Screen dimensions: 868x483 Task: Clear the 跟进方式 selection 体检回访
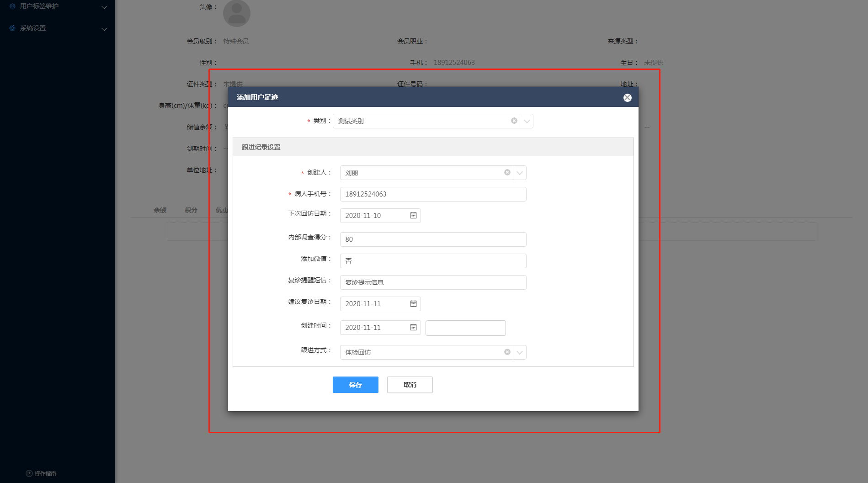(507, 352)
